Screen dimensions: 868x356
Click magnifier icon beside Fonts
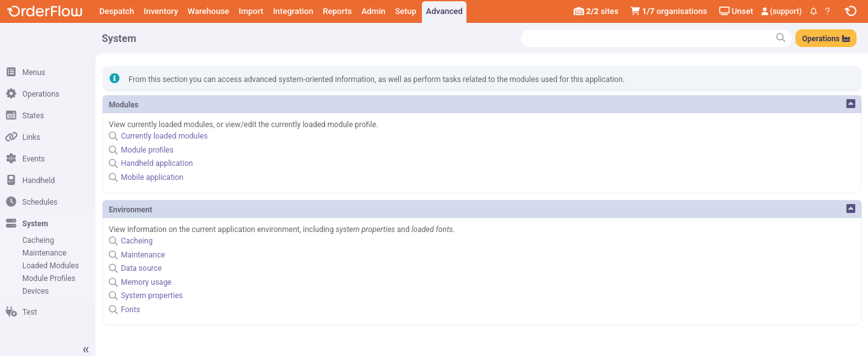point(113,310)
